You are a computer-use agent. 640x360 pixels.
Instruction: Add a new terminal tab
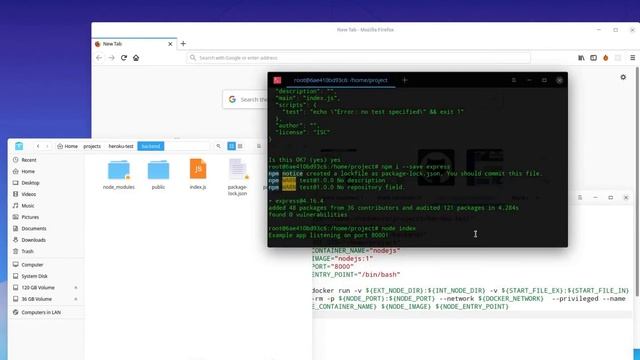click(x=404, y=80)
